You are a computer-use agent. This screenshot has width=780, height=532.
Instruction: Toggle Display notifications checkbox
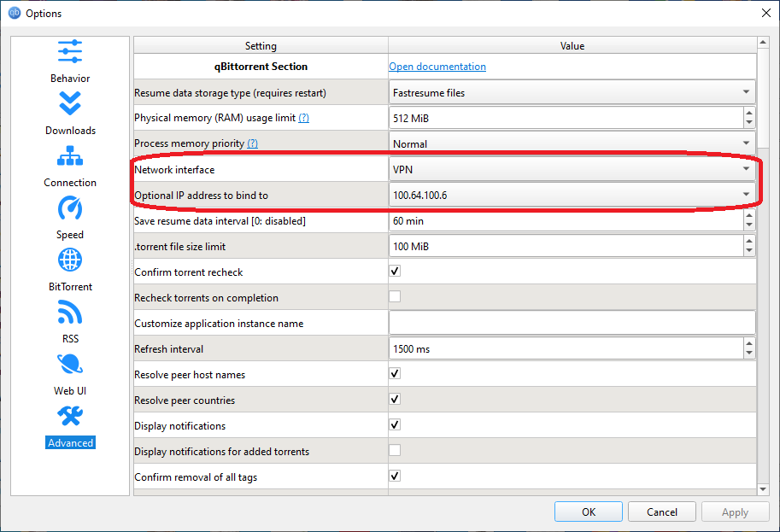pos(395,424)
